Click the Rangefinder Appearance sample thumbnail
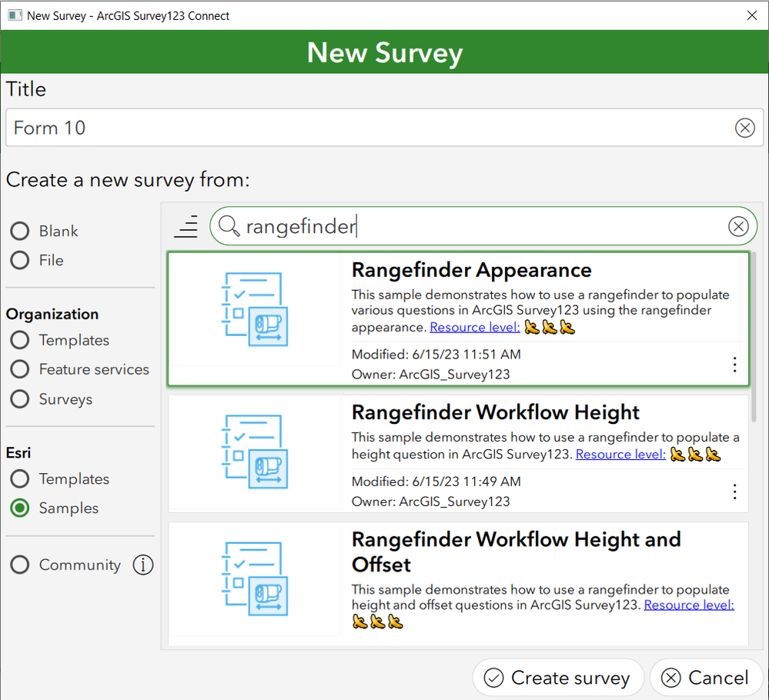The width and height of the screenshot is (769, 700). [255, 309]
